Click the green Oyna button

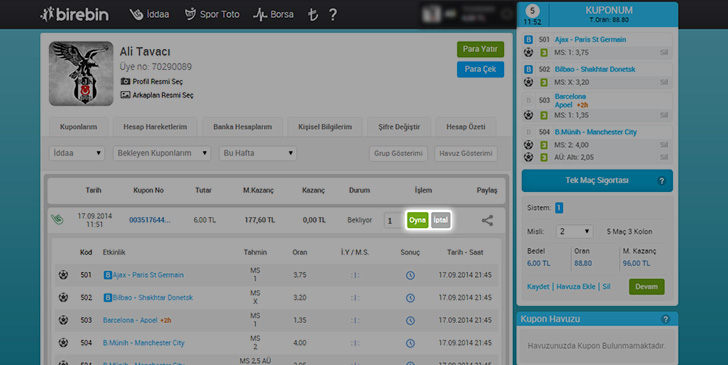pos(417,220)
